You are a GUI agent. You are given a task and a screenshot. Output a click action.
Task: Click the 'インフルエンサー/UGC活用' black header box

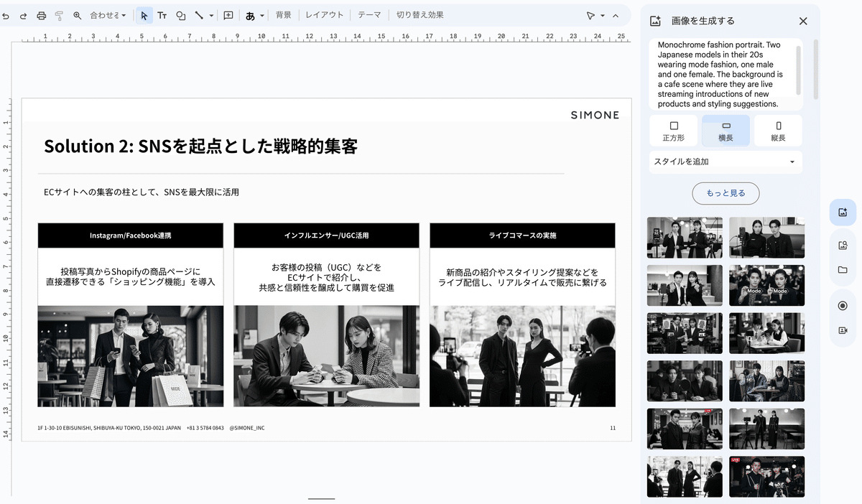point(326,235)
